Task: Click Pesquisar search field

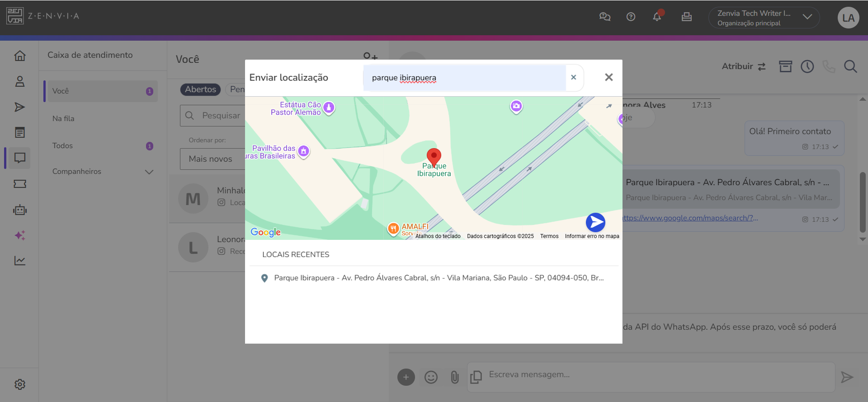Action: coord(212,116)
